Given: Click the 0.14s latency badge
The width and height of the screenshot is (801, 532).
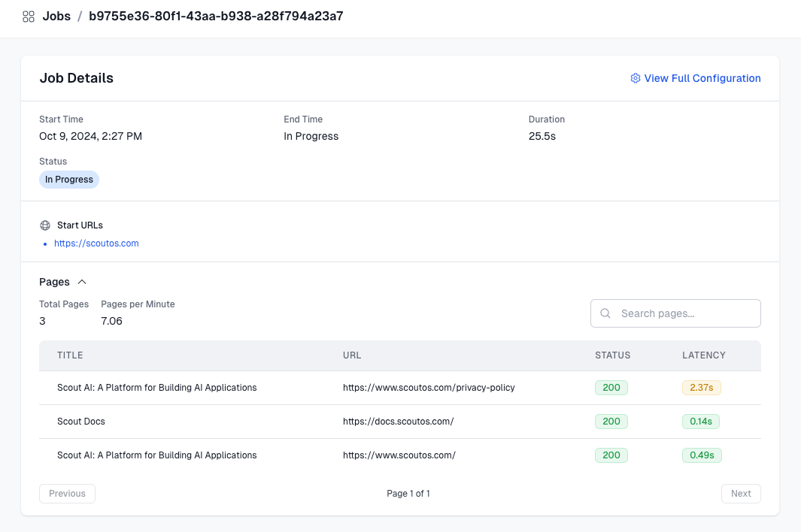Looking at the screenshot, I should tap(701, 422).
